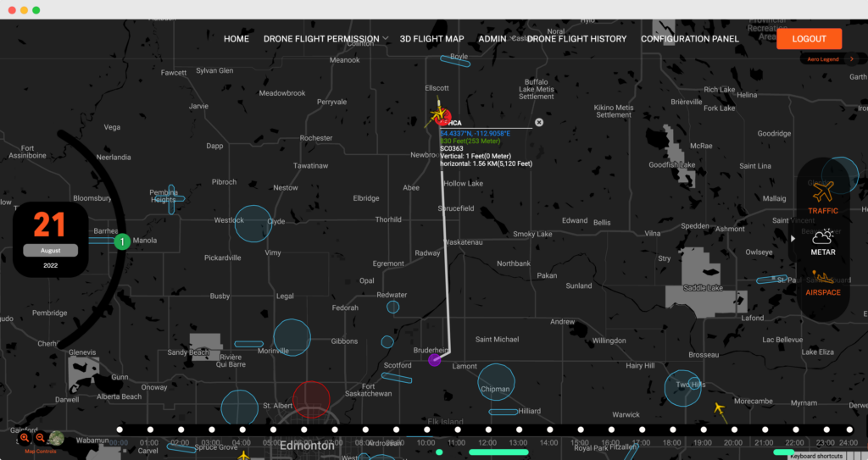This screenshot has width=868, height=460.
Task: Select the blue capsule zone below Scotford
Action: pos(397,378)
